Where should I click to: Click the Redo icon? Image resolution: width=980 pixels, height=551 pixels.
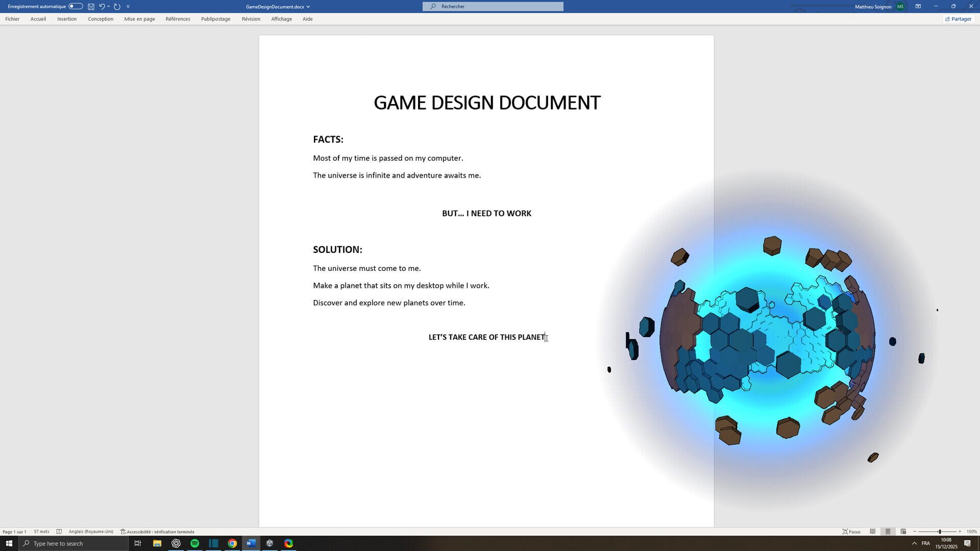pos(117,6)
